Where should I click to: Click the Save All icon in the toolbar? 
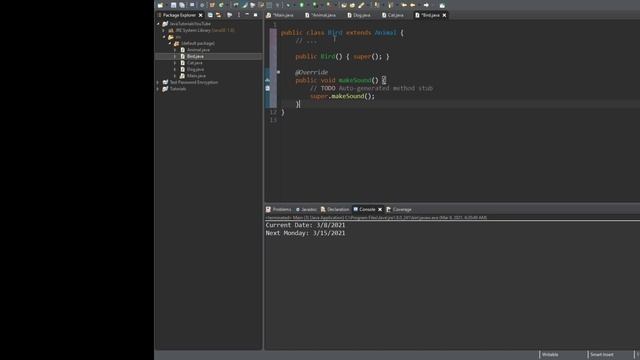click(182, 5)
